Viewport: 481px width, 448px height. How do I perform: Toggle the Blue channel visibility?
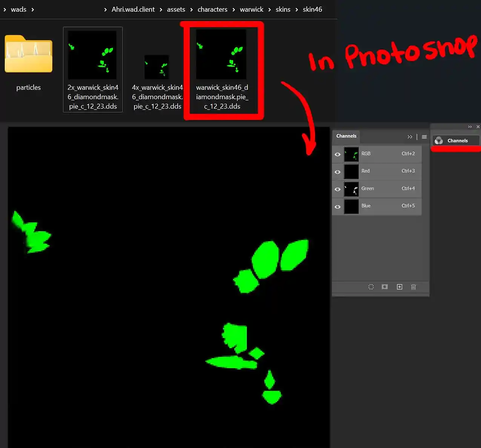337,207
